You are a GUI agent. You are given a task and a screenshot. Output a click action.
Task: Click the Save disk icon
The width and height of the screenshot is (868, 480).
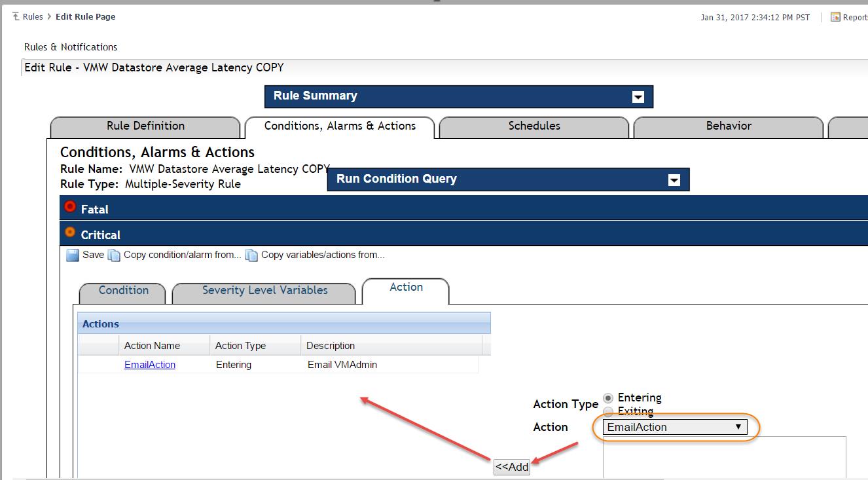click(x=73, y=255)
